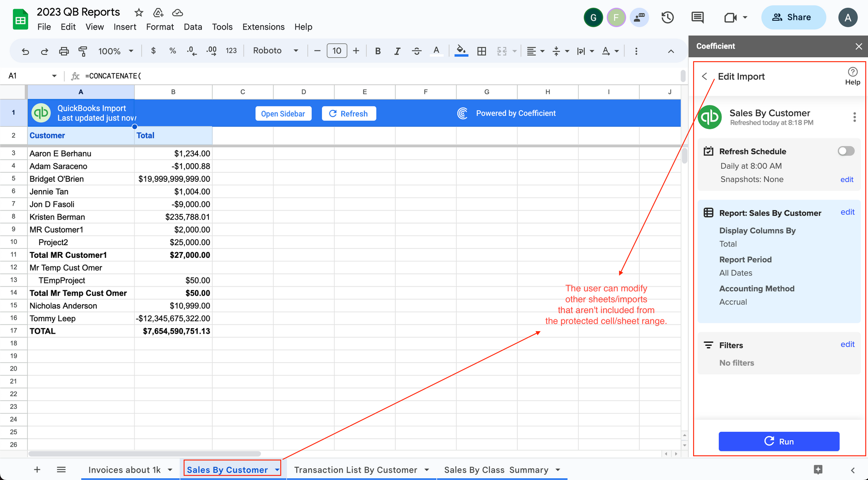Viewport: 868px width, 480px height.
Task: Open Coefficient help
Action: (852, 76)
